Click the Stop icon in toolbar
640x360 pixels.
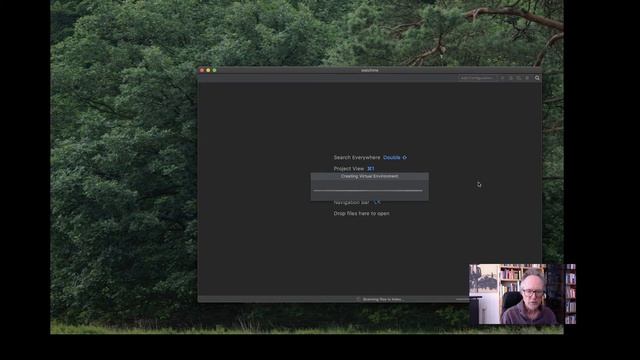527,78
